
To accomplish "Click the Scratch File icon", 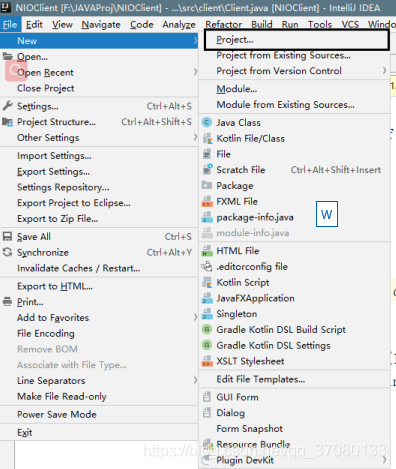I will pos(207,170).
